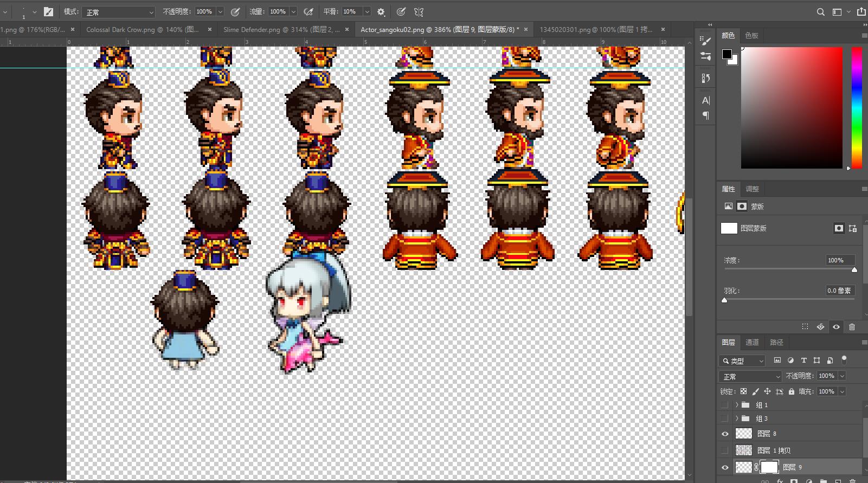Open smoothing options gear icon
Image resolution: width=868 pixels, height=483 pixels.
pos(381,11)
